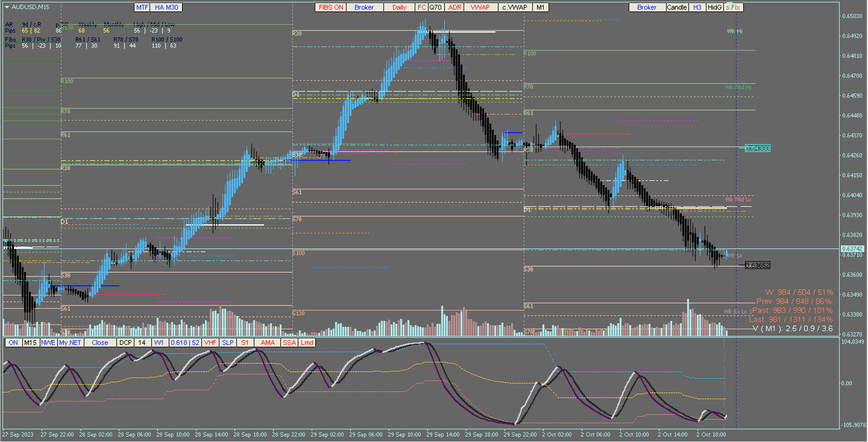Select the Close price button
868x442 pixels.
tap(100, 343)
